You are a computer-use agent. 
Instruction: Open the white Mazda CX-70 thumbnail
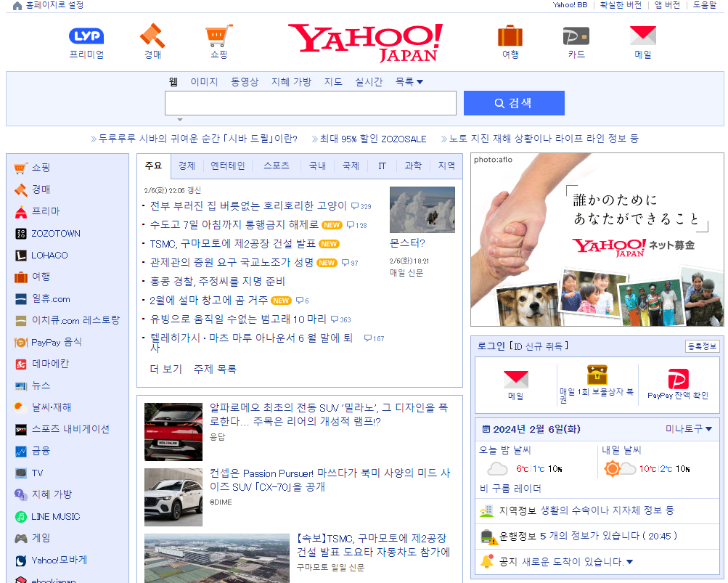[173, 497]
